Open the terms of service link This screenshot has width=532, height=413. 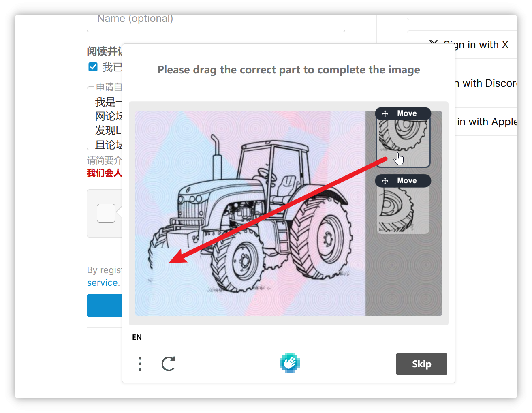click(x=103, y=282)
